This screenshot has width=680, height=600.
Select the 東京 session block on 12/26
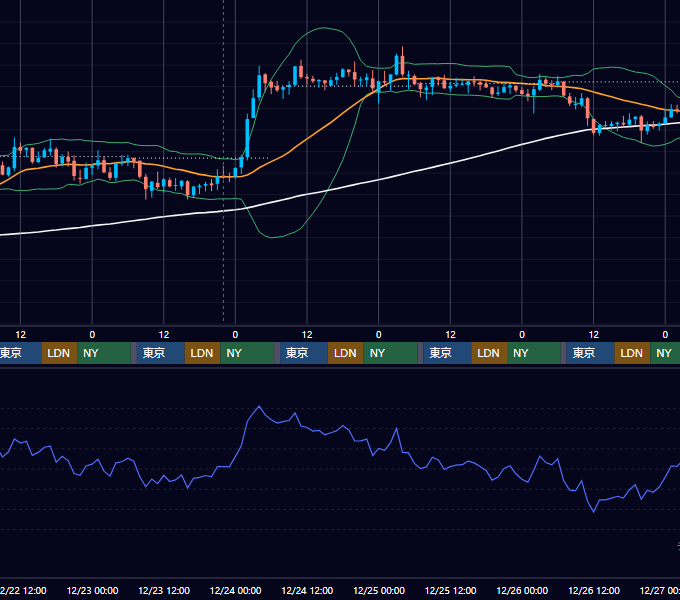[x=591, y=353]
